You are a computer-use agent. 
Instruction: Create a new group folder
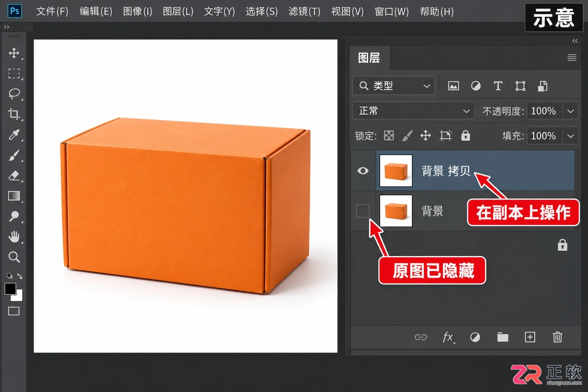point(503,337)
